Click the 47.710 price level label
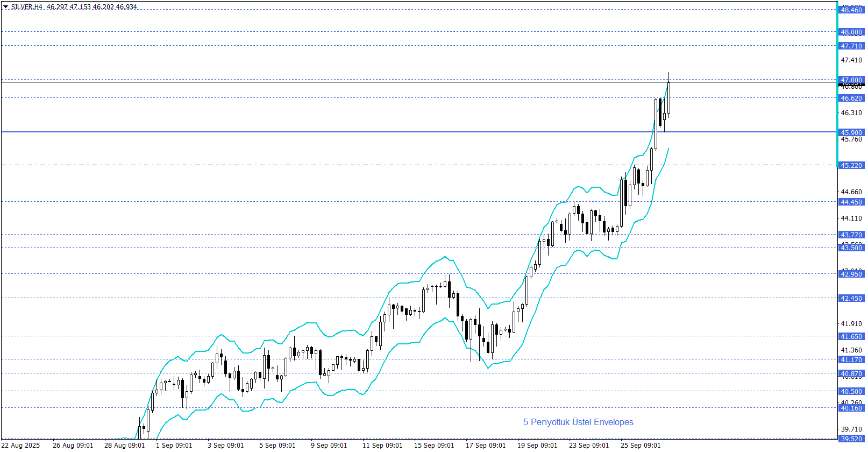 click(851, 46)
